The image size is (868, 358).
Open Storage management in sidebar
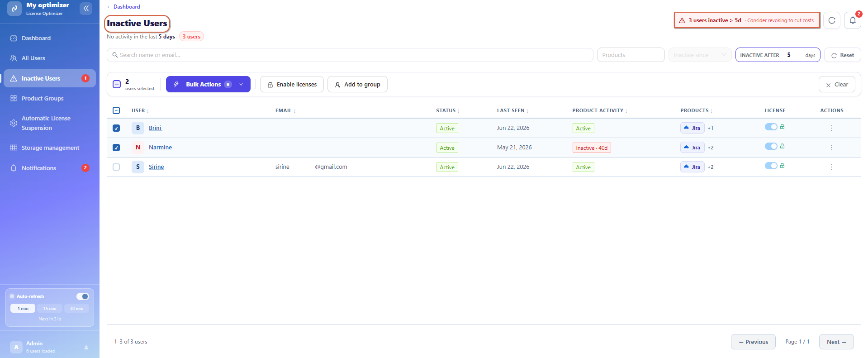[50, 148]
